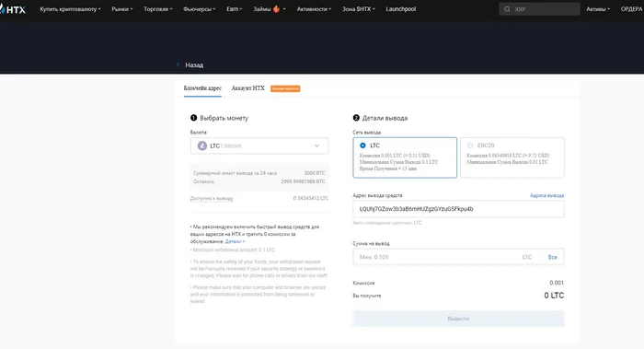Open the Детали link
This screenshot has width=644, height=349.
coord(235,241)
